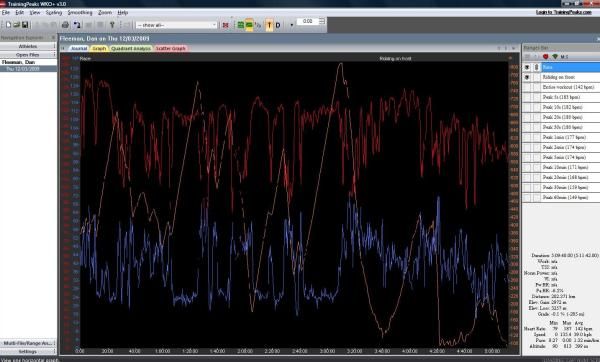
Task: Click the green icon in Ranges bar
Action: [x=555, y=57]
